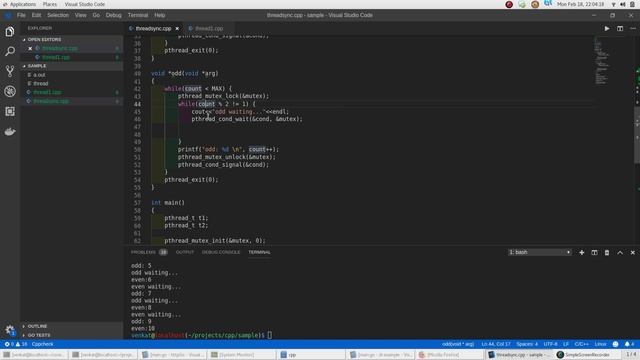
Task: Change end of line sequence via LF
Action: 566,344
